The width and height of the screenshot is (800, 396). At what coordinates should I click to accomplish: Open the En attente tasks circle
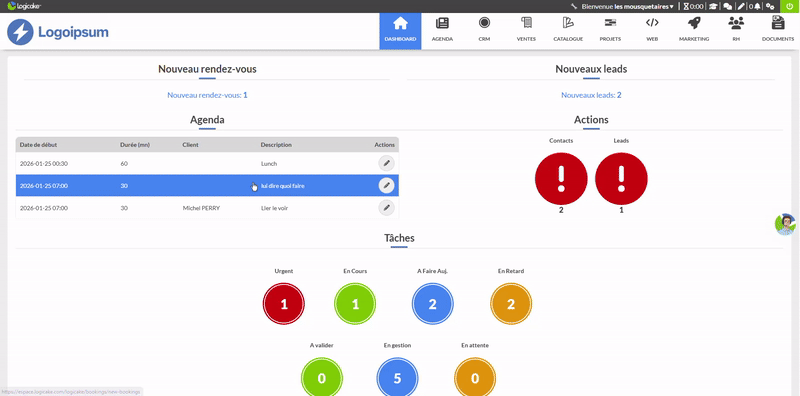pos(474,378)
